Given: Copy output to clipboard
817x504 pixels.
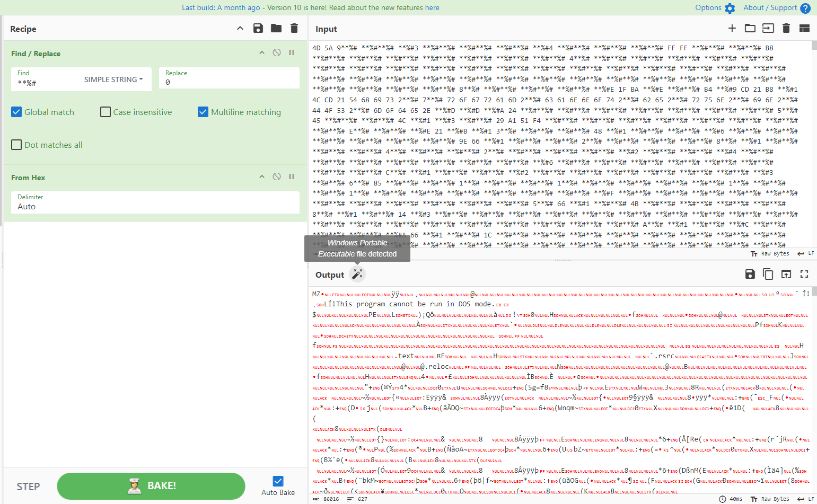Looking at the screenshot, I should (768, 274).
